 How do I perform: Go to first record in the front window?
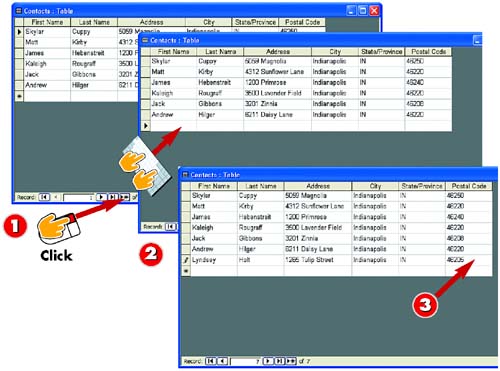point(211,361)
